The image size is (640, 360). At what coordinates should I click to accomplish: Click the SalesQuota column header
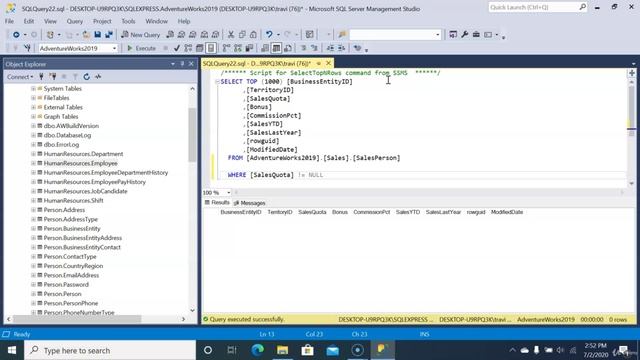pos(312,212)
